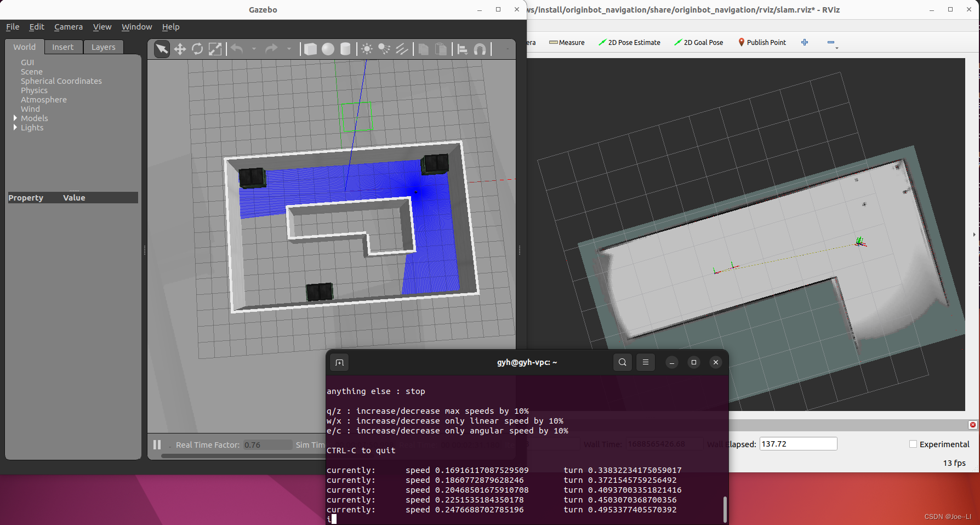
Task: Select Wind in the World tree
Action: (30, 109)
